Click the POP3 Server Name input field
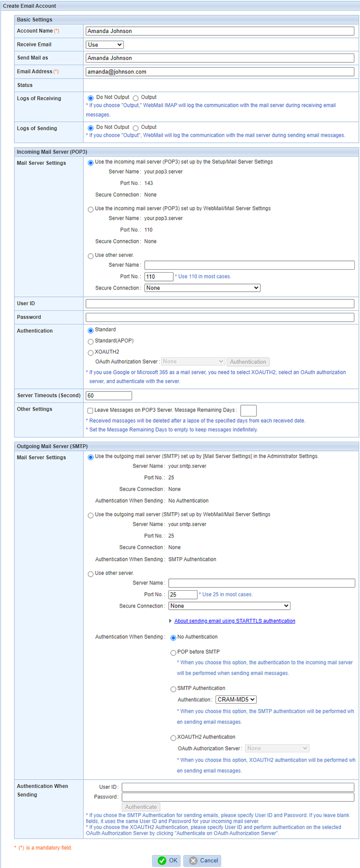This screenshot has width=360, height=868. pyautogui.click(x=249, y=265)
